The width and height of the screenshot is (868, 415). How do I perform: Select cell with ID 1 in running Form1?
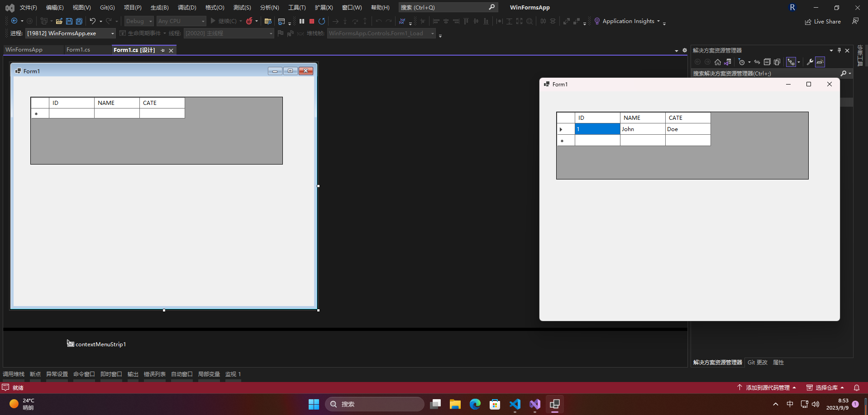(x=597, y=129)
